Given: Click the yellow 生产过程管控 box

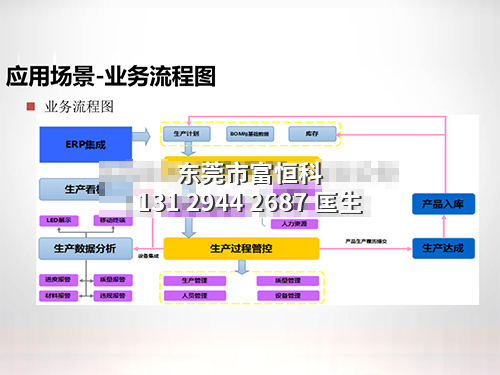Looking at the screenshot, I should [241, 248].
